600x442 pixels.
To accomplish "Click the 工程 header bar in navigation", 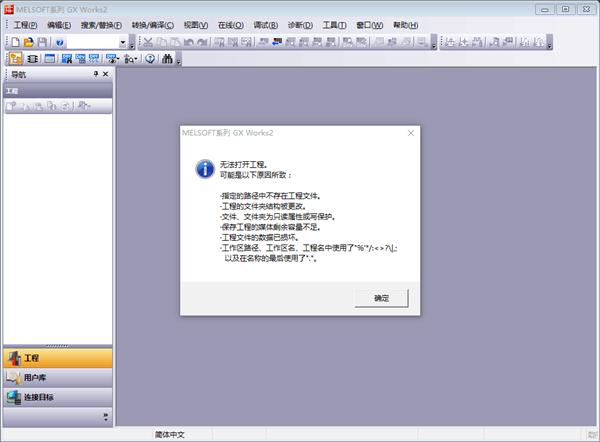I will [58, 91].
